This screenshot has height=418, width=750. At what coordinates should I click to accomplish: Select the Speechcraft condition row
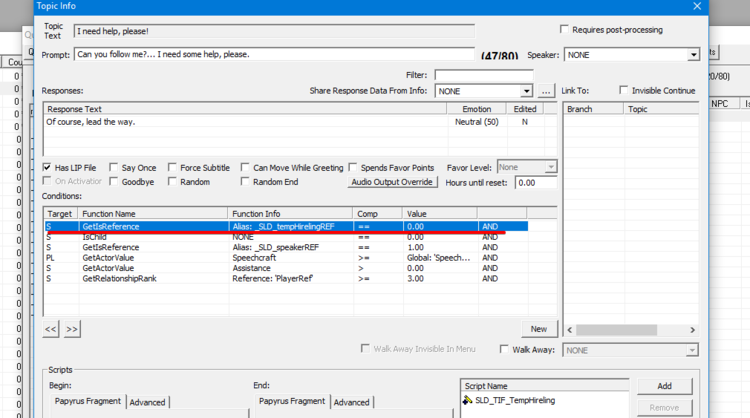tap(286, 258)
